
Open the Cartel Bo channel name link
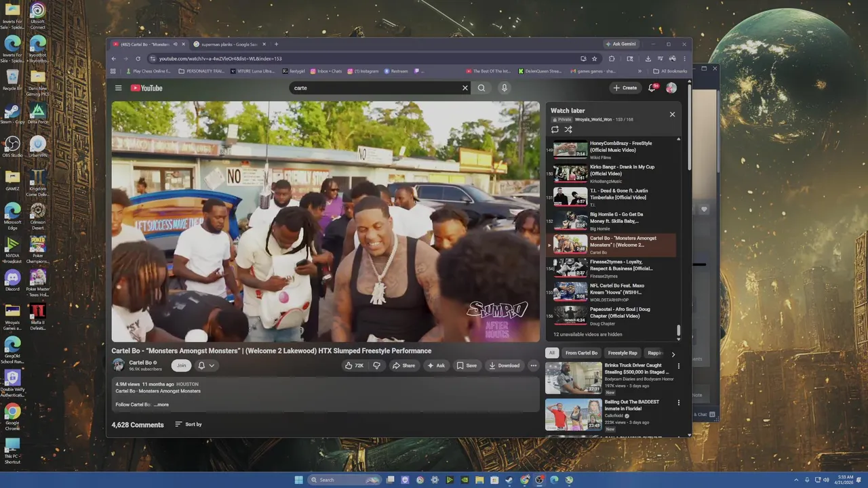pyautogui.click(x=140, y=363)
